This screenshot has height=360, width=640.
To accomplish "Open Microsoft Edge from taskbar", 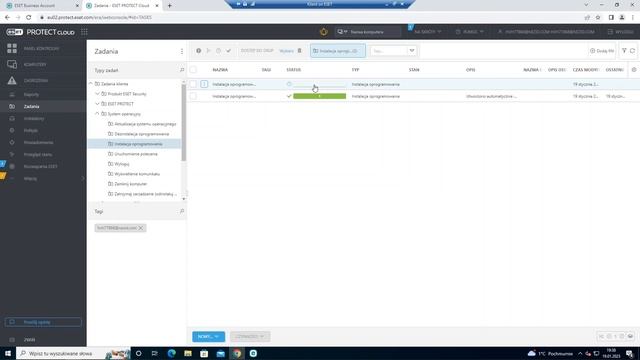I will pyautogui.click(x=171, y=353).
